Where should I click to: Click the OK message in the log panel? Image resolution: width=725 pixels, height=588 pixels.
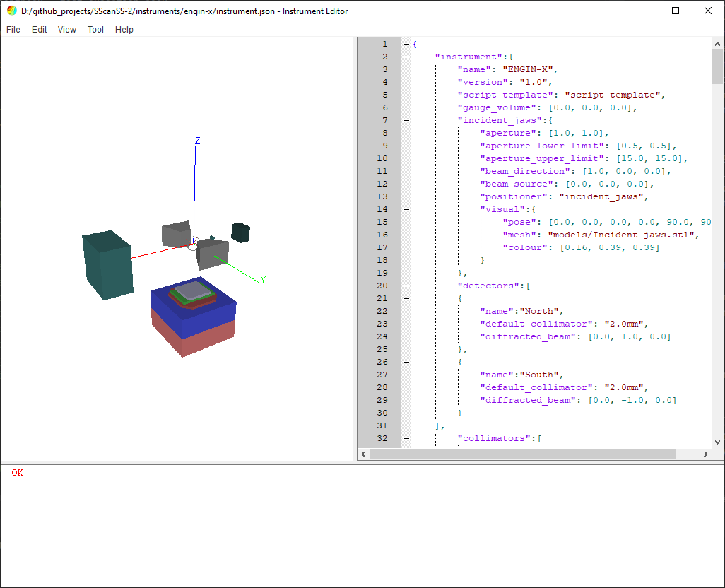16,472
